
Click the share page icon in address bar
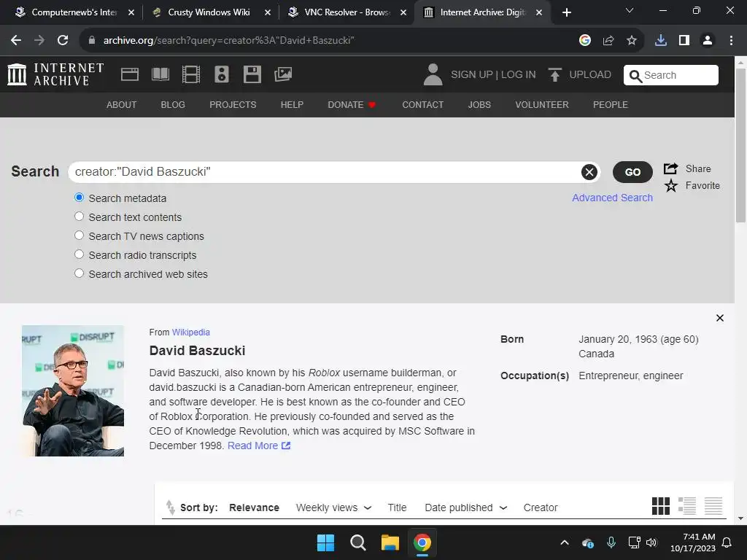point(608,41)
